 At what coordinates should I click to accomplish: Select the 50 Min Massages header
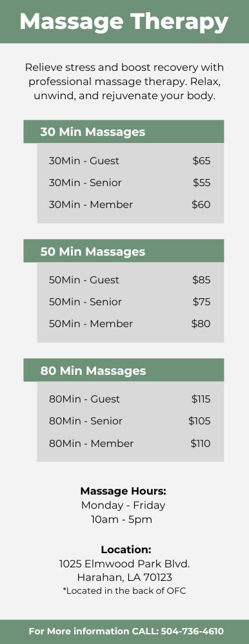[123, 251]
